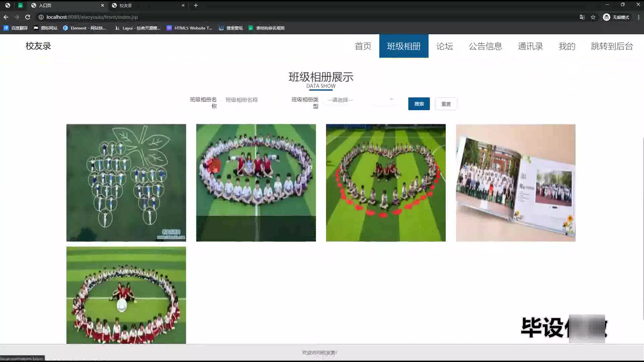Image resolution: width=644 pixels, height=362 pixels.
Task: Select the 班级相册 nav item
Action: tap(404, 46)
